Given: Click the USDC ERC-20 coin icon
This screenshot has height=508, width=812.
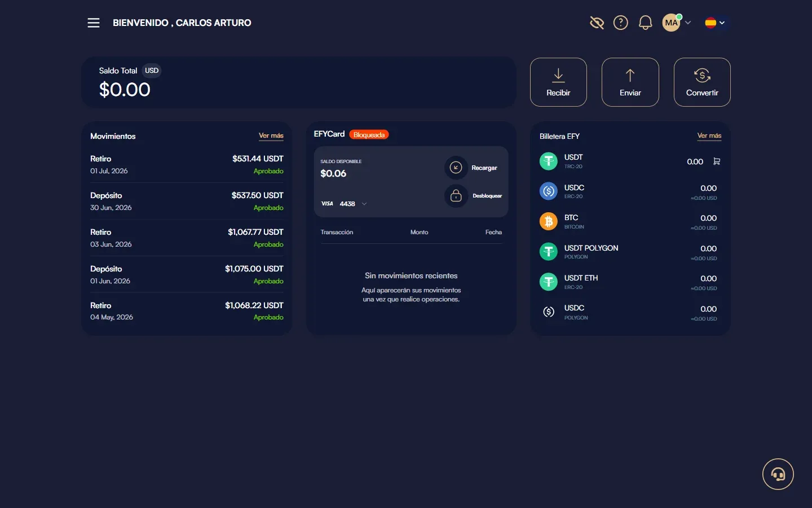Looking at the screenshot, I should 549,191.
